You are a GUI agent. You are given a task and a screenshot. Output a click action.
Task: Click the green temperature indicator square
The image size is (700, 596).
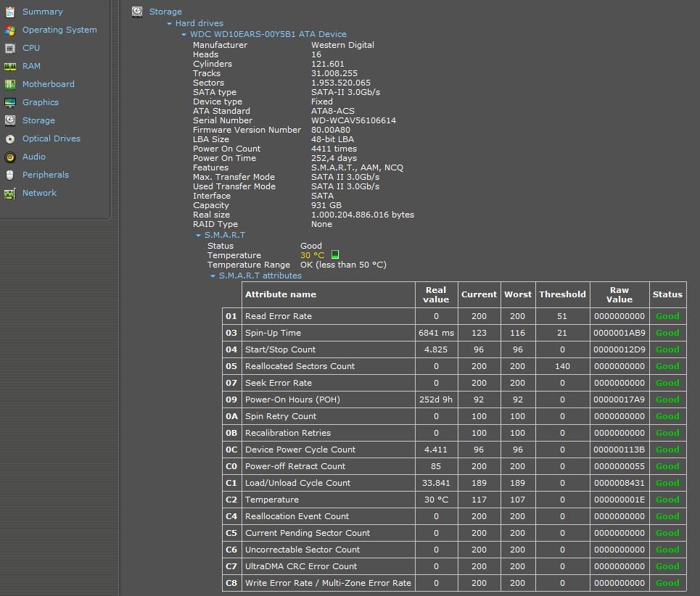[335, 254]
